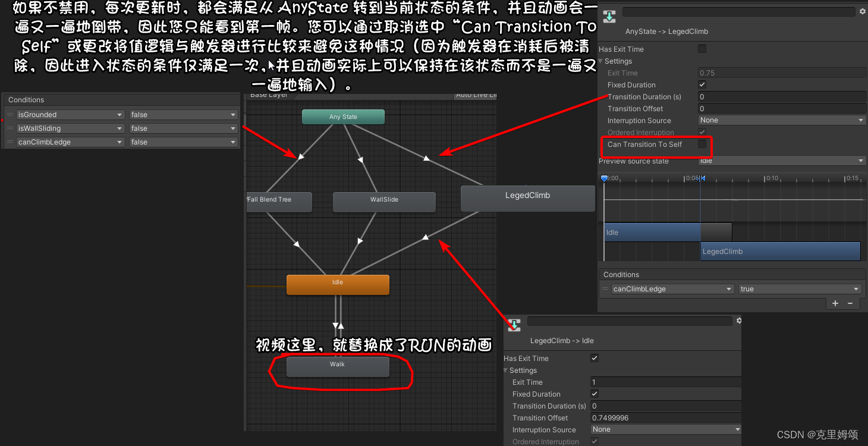
Task: Select the WallSlide to Idle transition arrow
Action: click(360, 241)
